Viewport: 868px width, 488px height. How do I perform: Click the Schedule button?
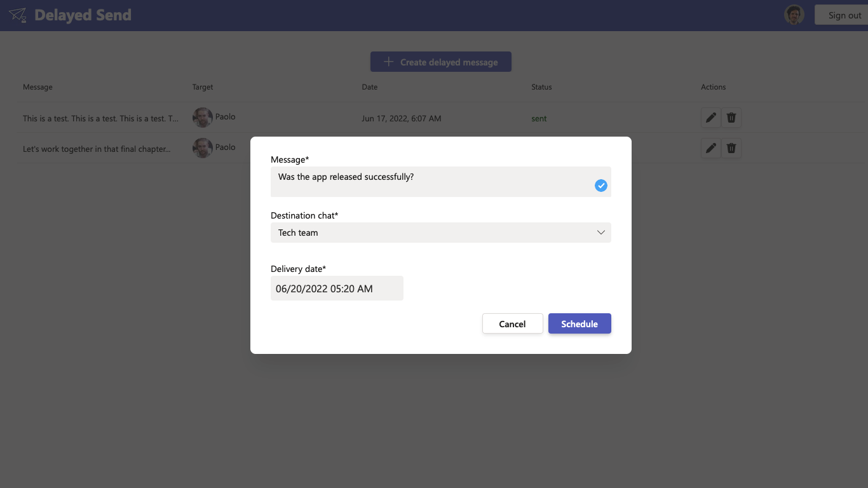click(x=580, y=323)
